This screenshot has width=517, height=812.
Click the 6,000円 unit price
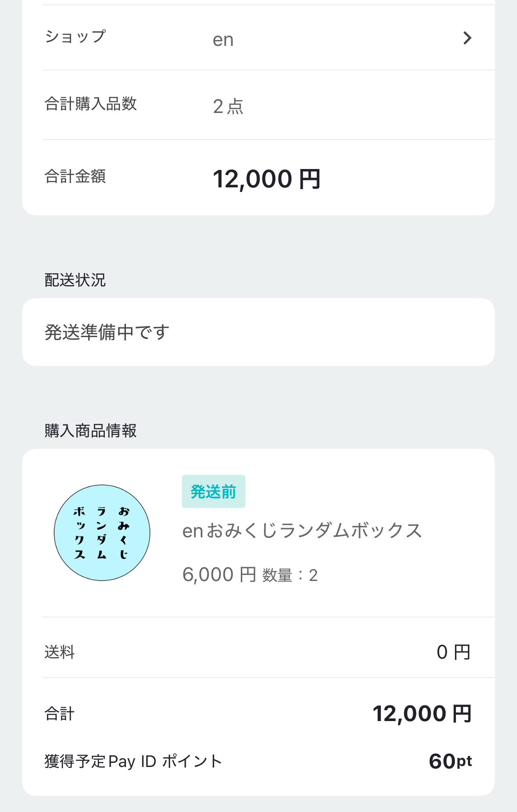click(219, 575)
